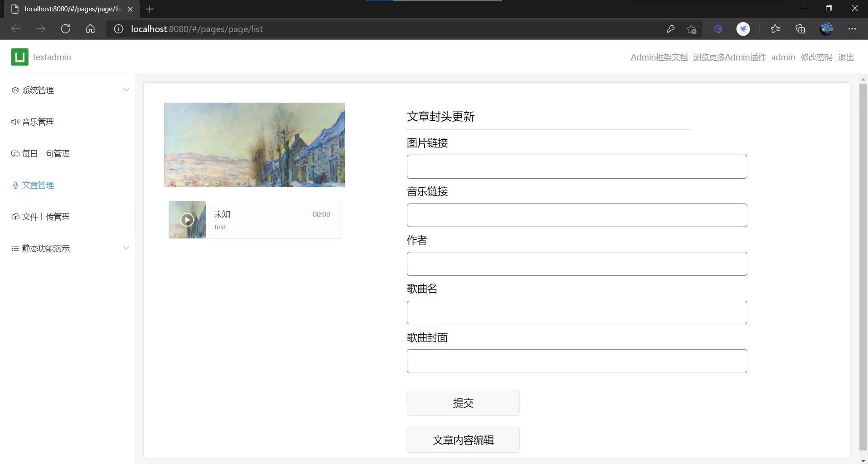Open 浏览更多Admin插件 link
This screenshot has height=464, width=868.
(729, 57)
